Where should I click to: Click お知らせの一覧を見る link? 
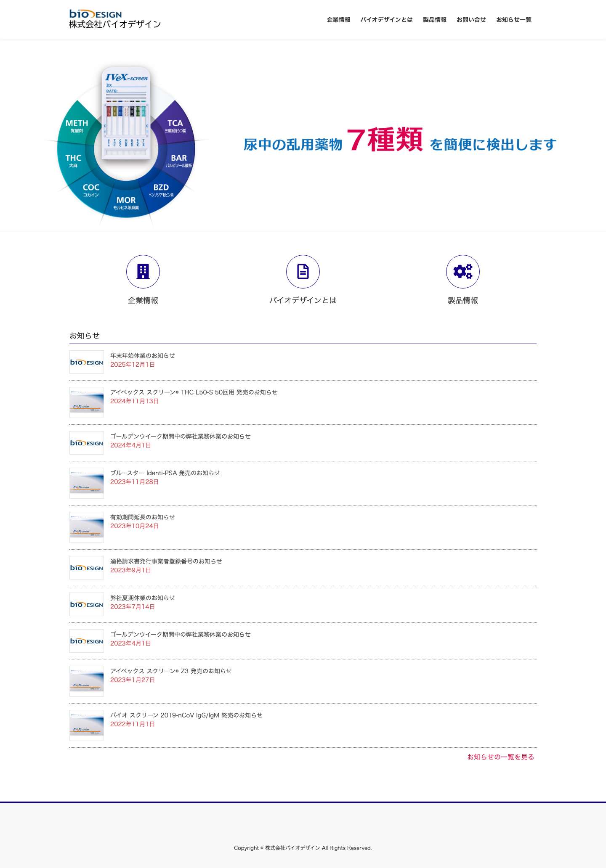501,757
